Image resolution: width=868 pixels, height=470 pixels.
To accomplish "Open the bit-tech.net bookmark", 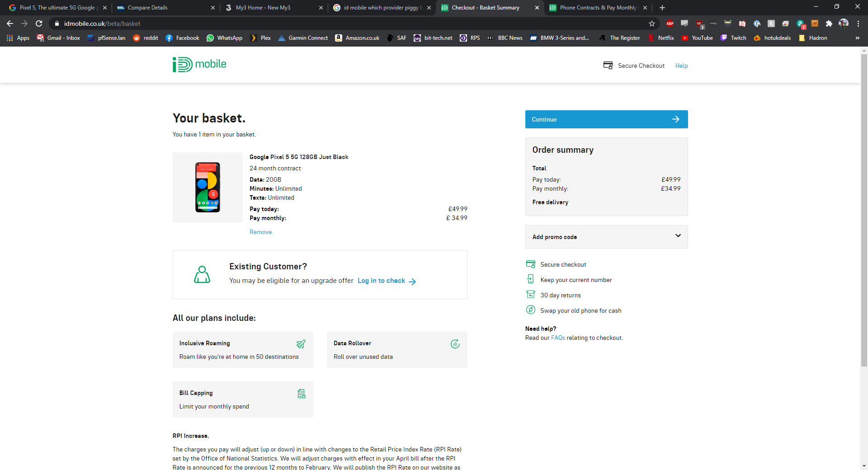I will tap(433, 38).
